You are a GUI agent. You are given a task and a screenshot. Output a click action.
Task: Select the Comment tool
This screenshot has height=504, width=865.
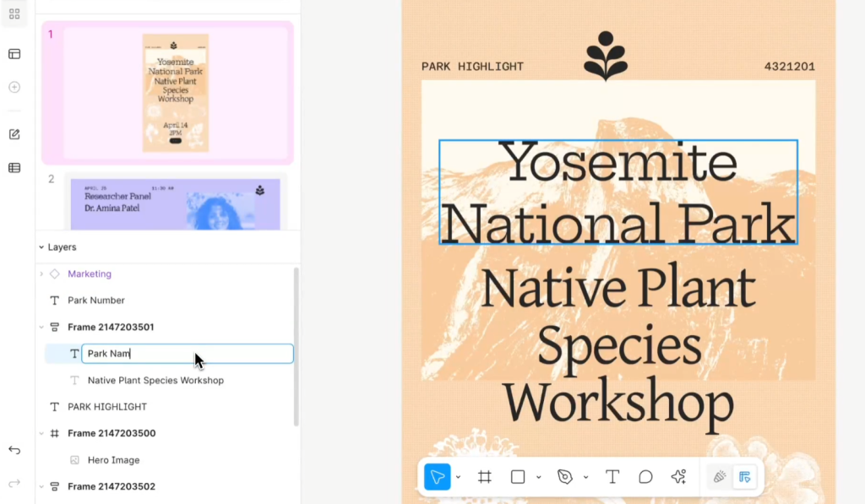point(645,477)
